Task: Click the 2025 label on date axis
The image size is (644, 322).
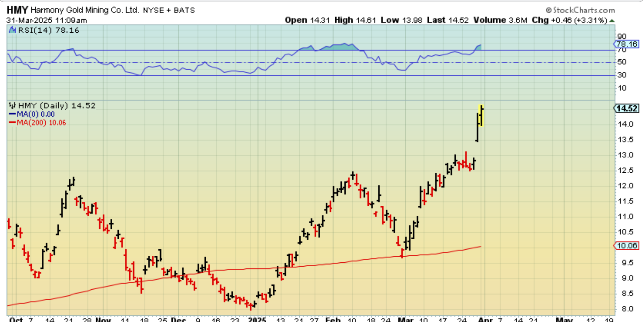Action: pyautogui.click(x=257, y=319)
